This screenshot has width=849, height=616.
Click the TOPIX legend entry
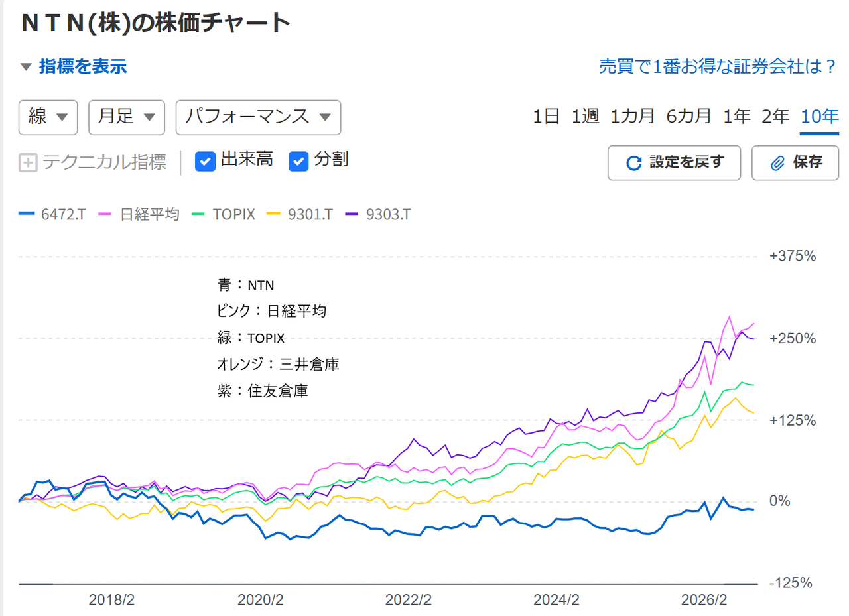224,215
